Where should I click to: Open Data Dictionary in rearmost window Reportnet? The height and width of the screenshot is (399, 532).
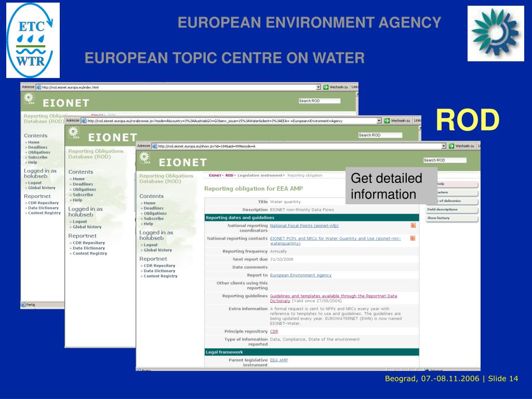click(44, 208)
